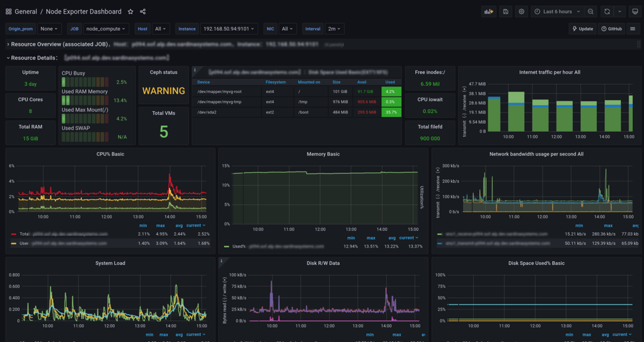This screenshot has width=644, height=342.
Task: Open the hamburger dashboard links menu
Action: 633,29
